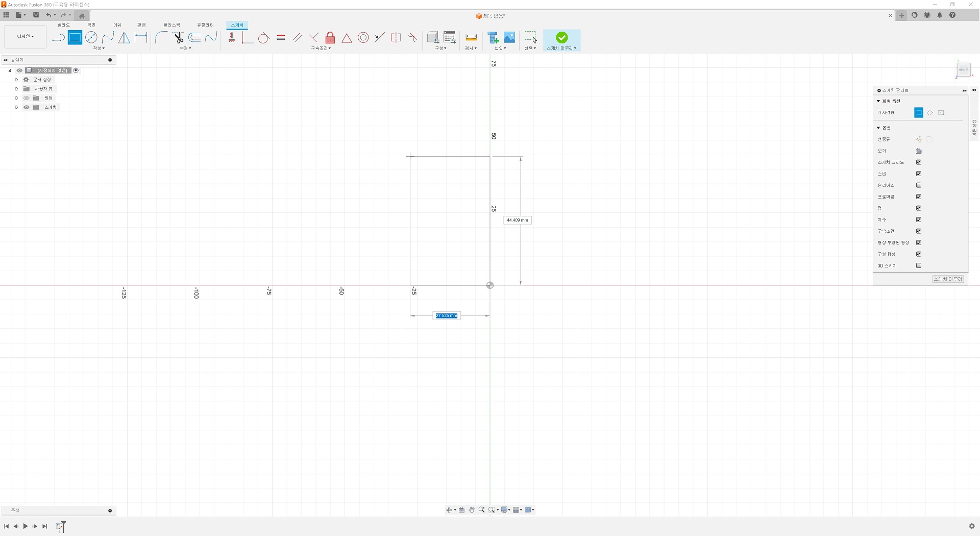Expand the 스케치 tree node

point(16,107)
